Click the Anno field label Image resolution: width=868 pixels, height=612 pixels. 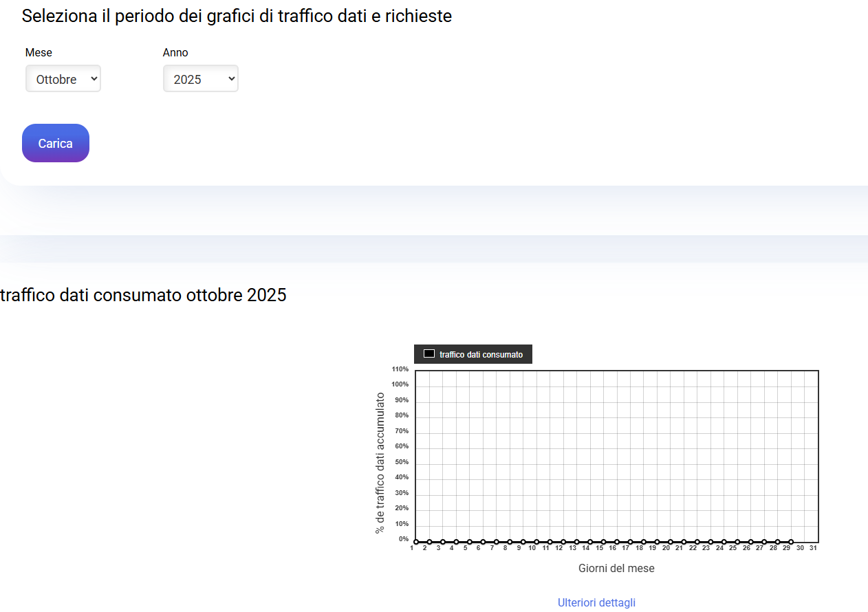click(x=175, y=52)
